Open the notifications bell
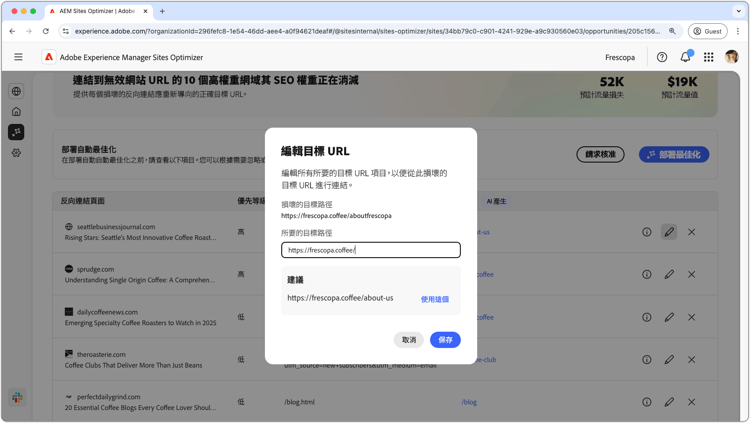The width and height of the screenshot is (750, 423). [x=685, y=57]
